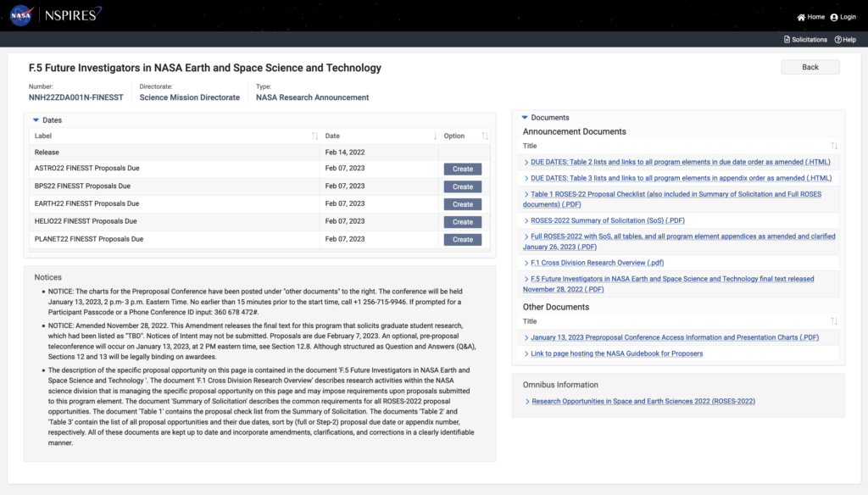Open the Help menu
Viewport: 868px width, 495px height.
click(x=845, y=39)
